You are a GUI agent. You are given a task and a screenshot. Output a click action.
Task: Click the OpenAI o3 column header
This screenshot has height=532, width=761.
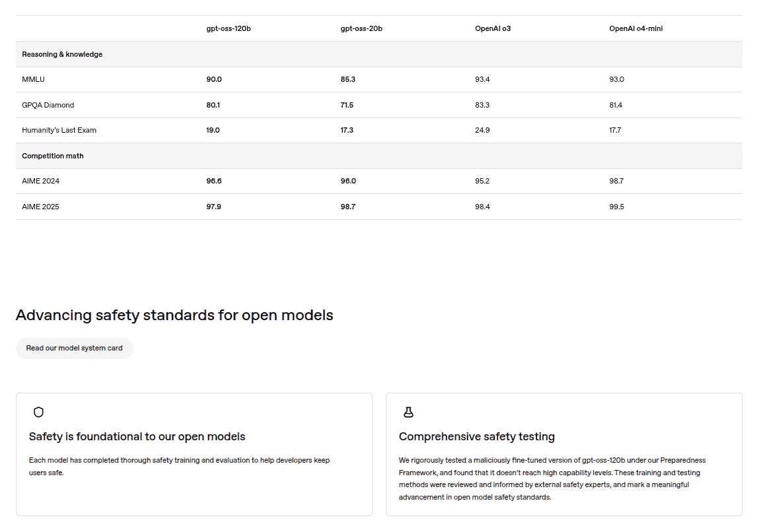492,29
